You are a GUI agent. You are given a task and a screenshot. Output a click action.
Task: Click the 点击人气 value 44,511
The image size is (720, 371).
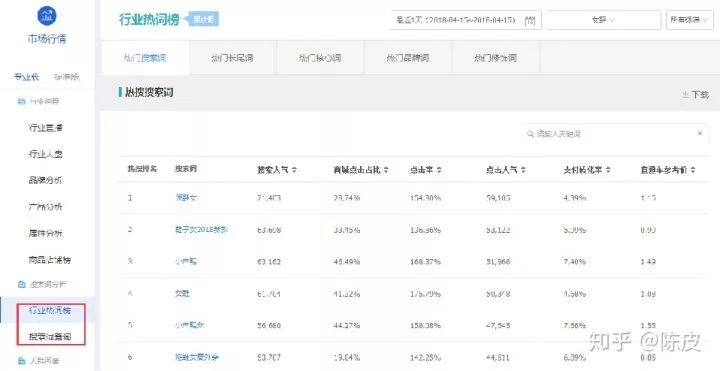click(498, 357)
